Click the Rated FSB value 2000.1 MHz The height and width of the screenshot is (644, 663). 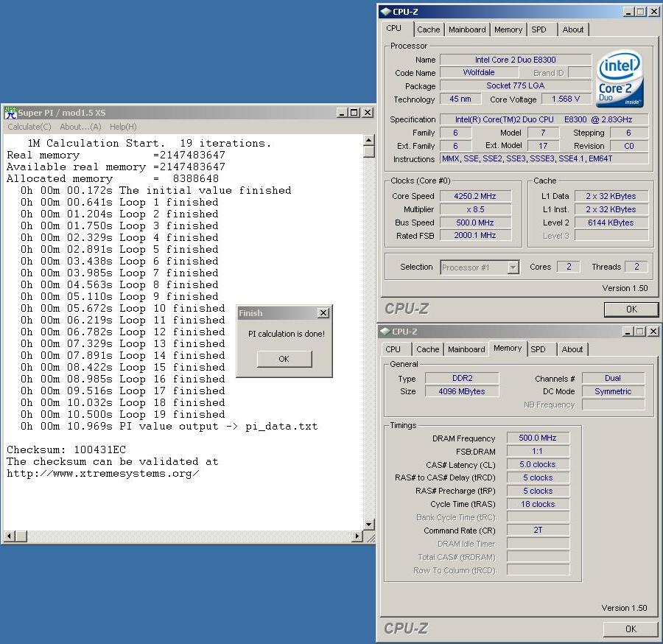[475, 235]
